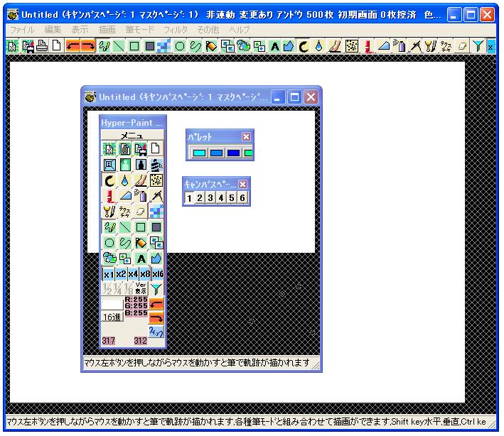Open the ファイル menu
The image size is (504, 436).
click(x=21, y=30)
